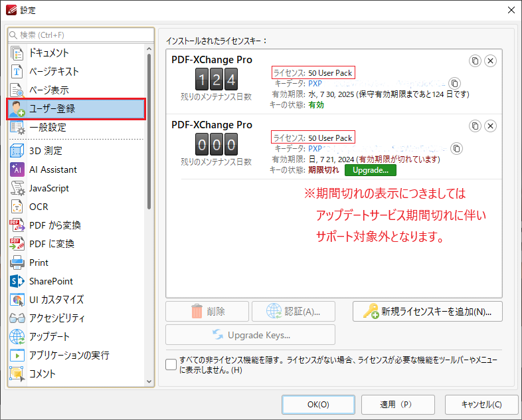Click the 3D 測定 cube icon
Screen dimensions: 522x420
pyautogui.click(x=17, y=151)
